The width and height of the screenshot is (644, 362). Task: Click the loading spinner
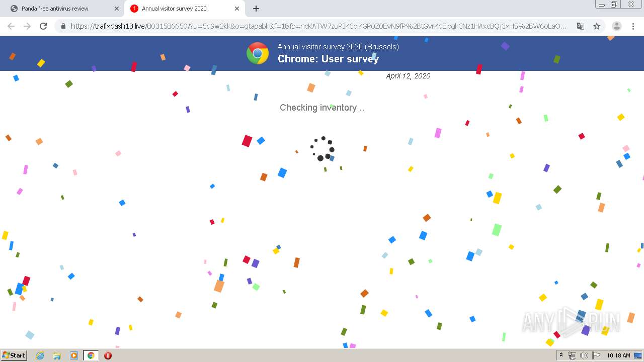click(322, 149)
